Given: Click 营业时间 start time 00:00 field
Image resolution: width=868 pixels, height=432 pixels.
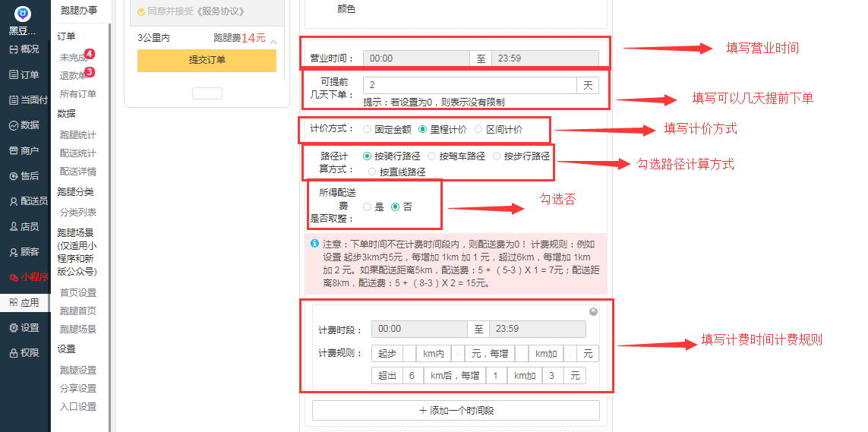Looking at the screenshot, I should (x=416, y=58).
